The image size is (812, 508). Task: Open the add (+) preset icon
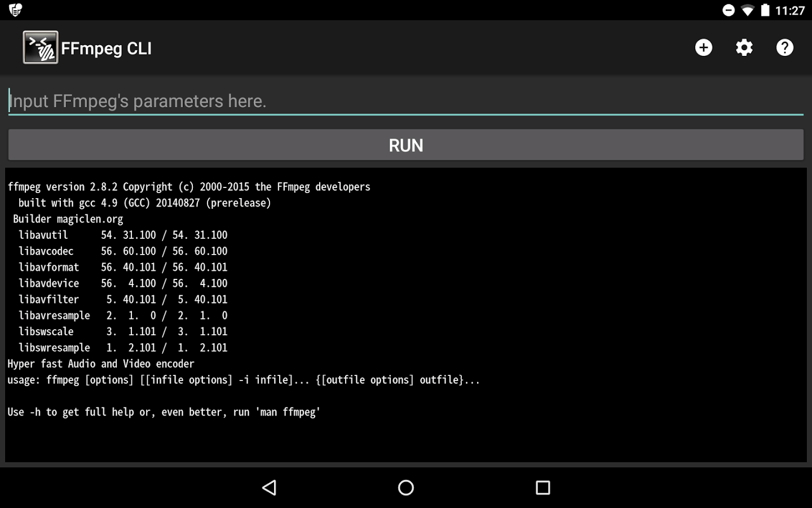pyautogui.click(x=703, y=47)
